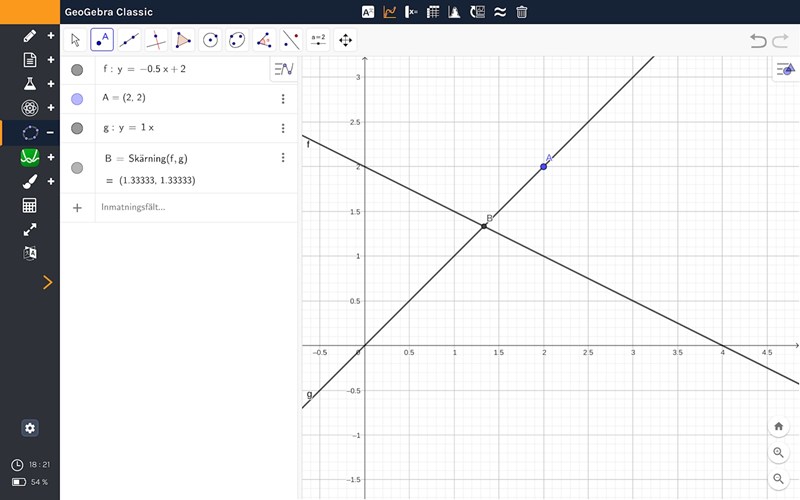Open the more options menu for line g
Screen dimensions: 800x500
coord(283,128)
